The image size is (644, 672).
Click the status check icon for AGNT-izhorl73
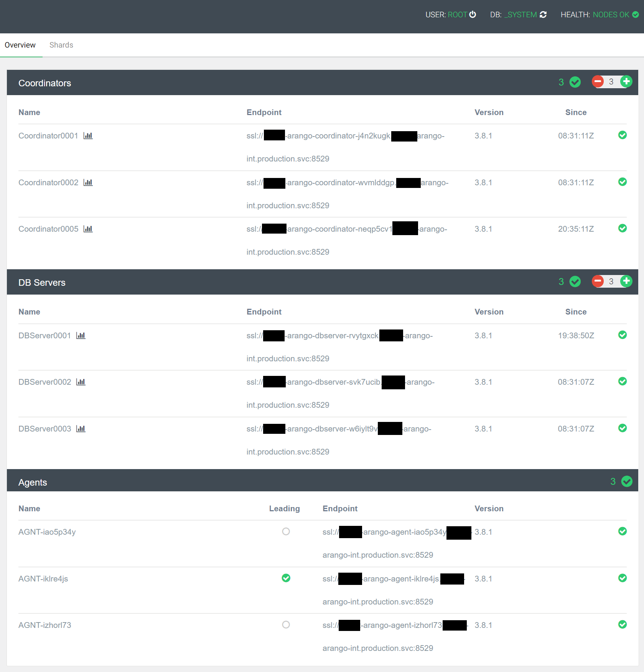point(622,624)
